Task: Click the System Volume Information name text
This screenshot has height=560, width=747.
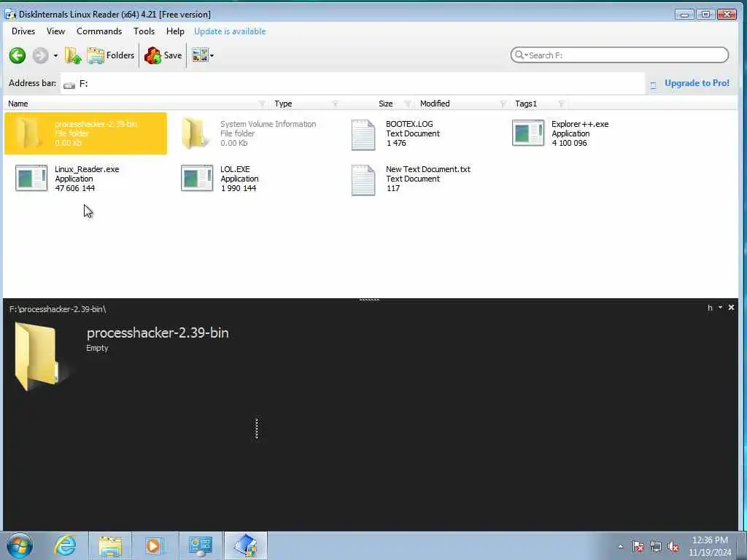Action: (268, 124)
